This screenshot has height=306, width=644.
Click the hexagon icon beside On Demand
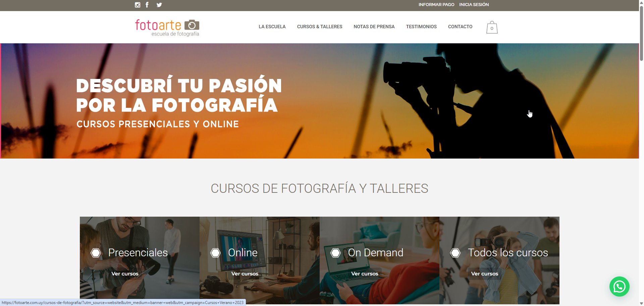pos(335,253)
